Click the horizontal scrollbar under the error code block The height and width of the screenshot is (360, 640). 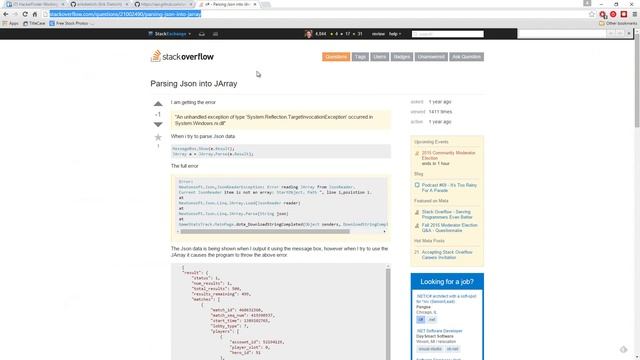[x=265, y=231]
